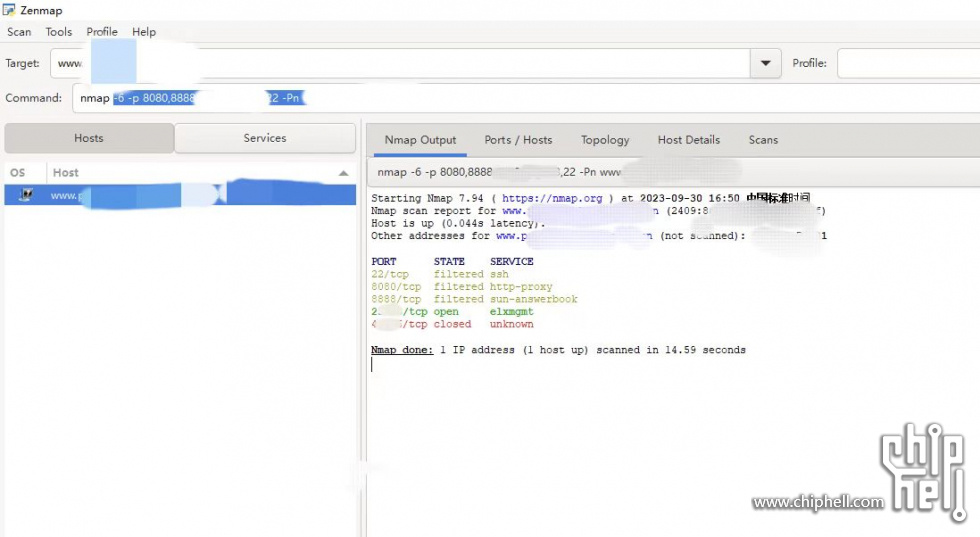Click the 'http-proxy' service text
Screen dimensions: 980x537
point(521,286)
